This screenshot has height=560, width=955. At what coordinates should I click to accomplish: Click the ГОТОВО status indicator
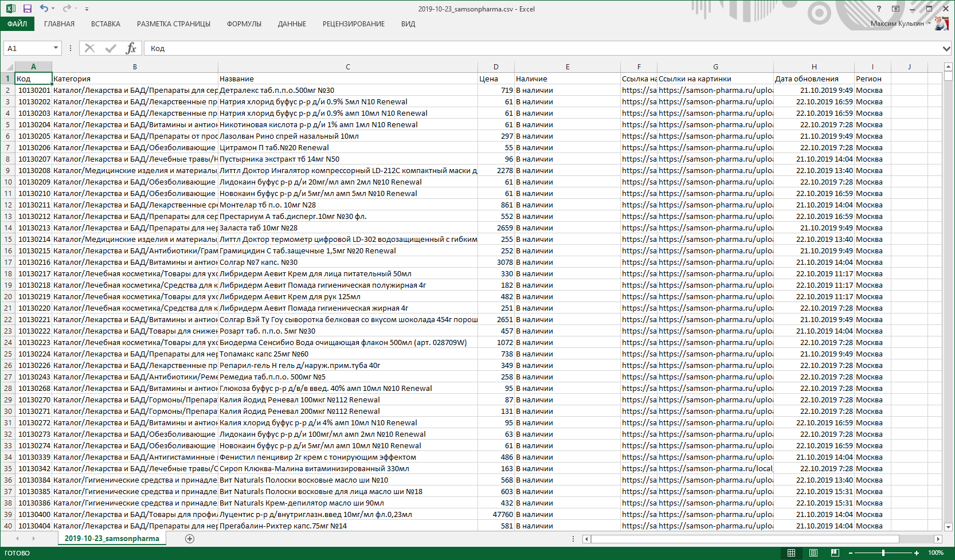point(17,553)
